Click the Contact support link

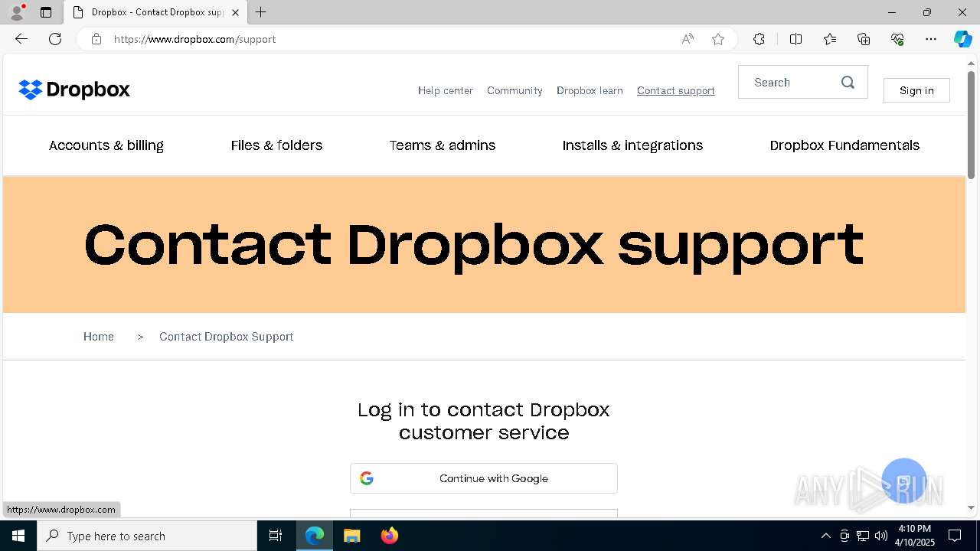[676, 90]
